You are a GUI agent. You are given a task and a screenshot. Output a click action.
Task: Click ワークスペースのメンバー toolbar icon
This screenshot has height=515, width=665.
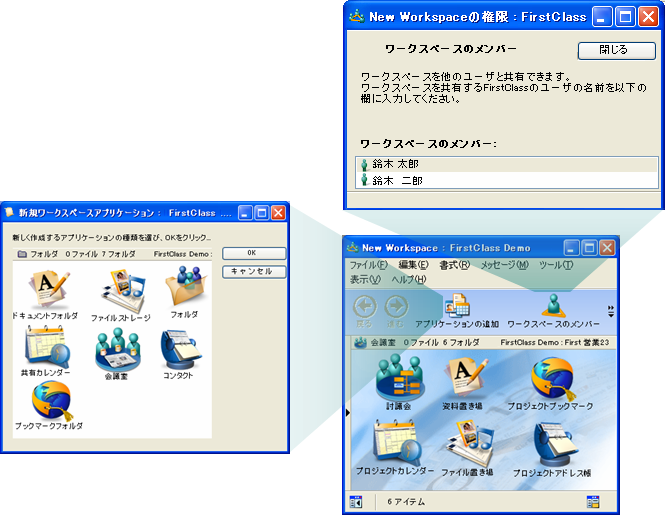[x=553, y=305]
